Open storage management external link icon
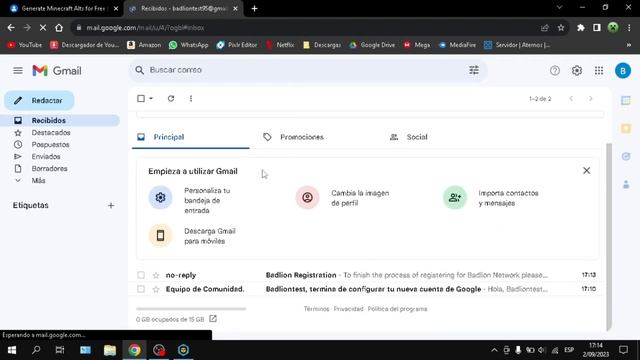This screenshot has width=640, height=360. click(213, 318)
